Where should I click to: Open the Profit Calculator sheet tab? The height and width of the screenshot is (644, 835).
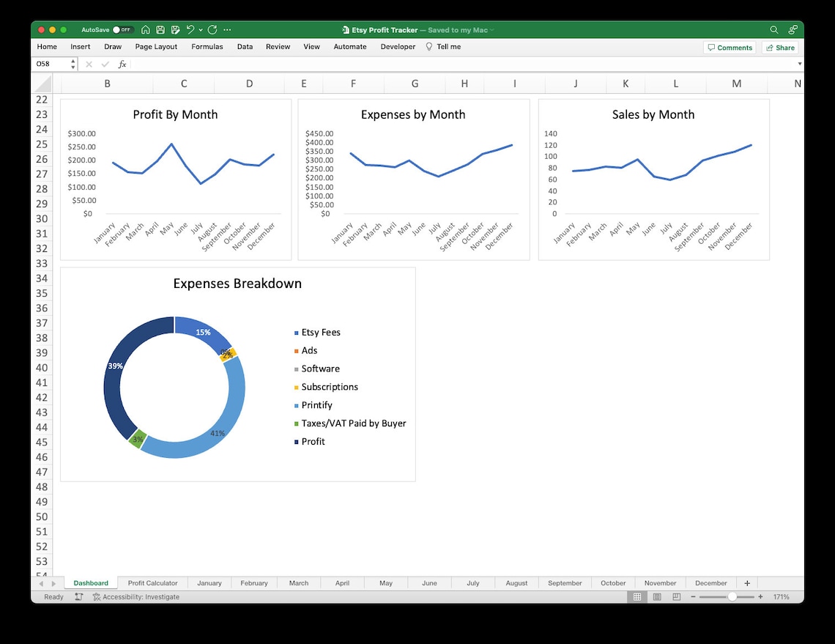152,582
